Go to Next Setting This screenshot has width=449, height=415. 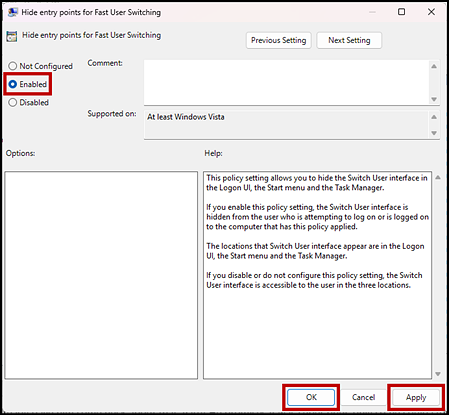point(349,40)
